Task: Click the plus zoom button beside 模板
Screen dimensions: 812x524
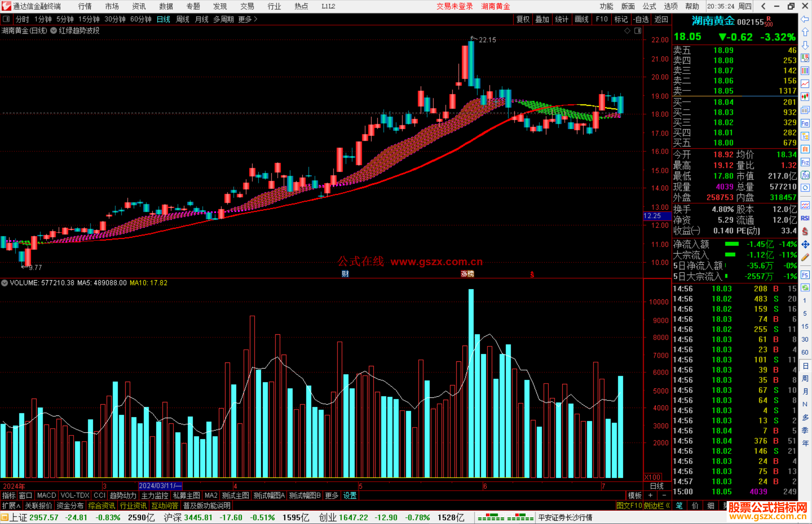Action: [x=650, y=495]
